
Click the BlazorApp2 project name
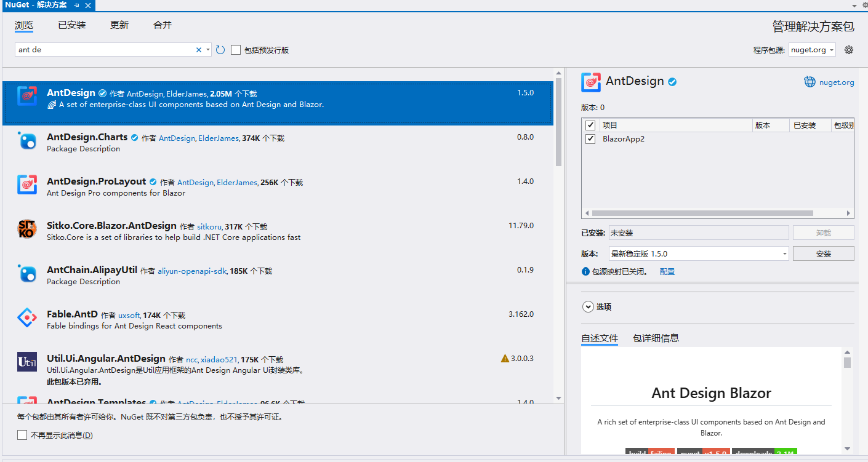click(624, 138)
